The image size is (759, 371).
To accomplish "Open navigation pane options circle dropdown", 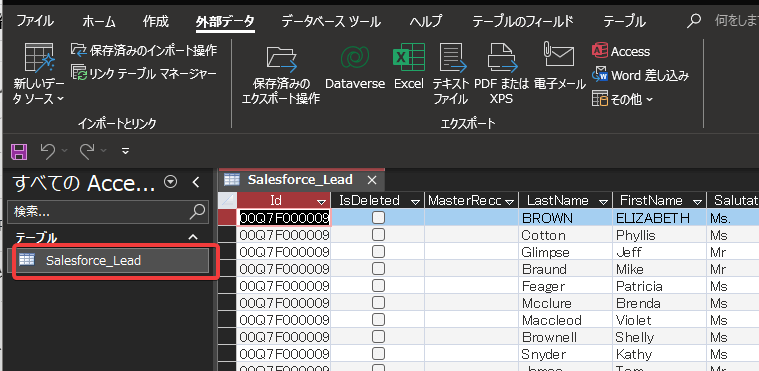I will tap(171, 182).
